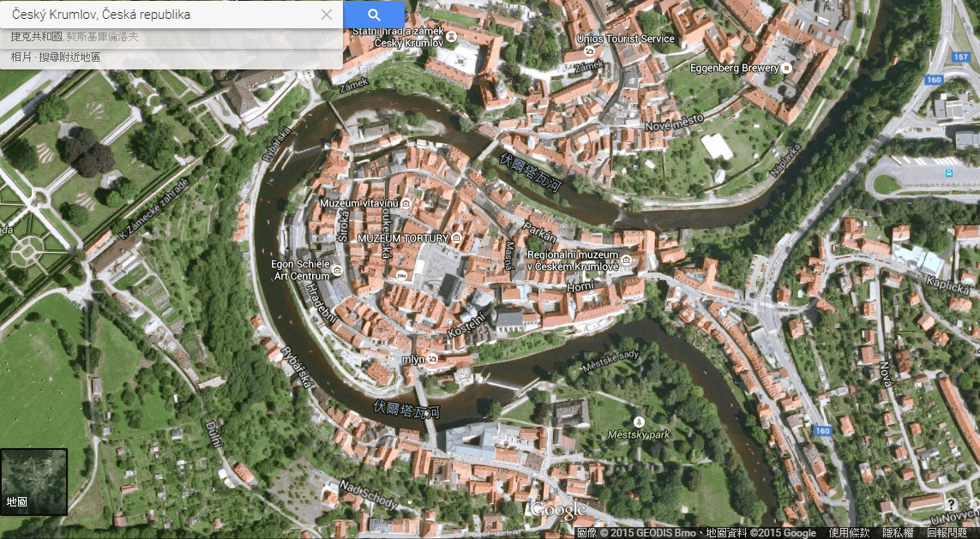Click the 回報問題 report a problem link

click(947, 533)
